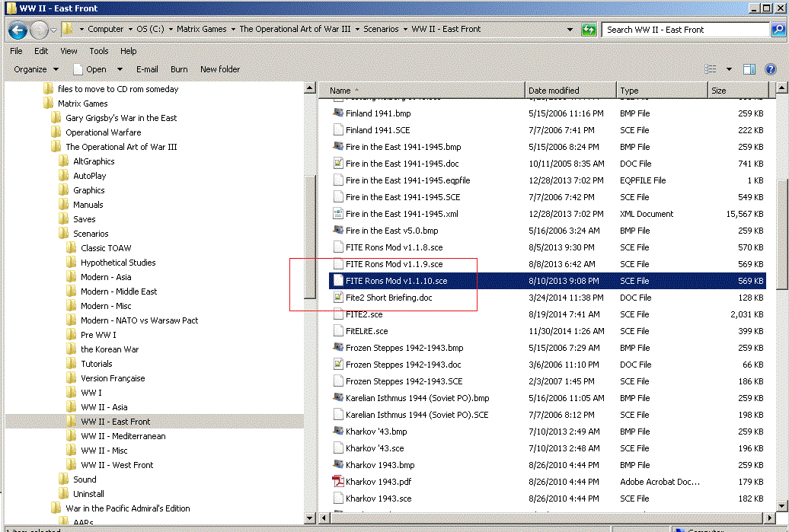
Task: Select the Modern - NATO vs Warsaw Pact folder
Action: [139, 320]
